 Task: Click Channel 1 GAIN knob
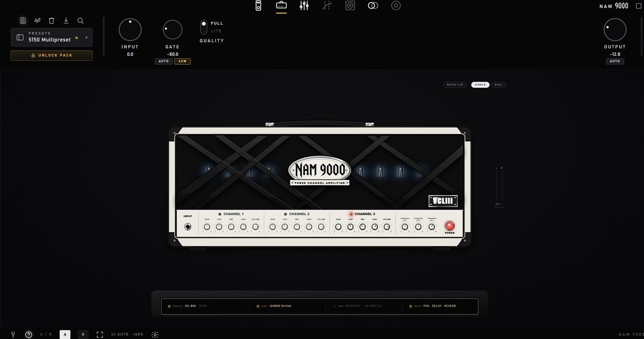click(x=207, y=227)
